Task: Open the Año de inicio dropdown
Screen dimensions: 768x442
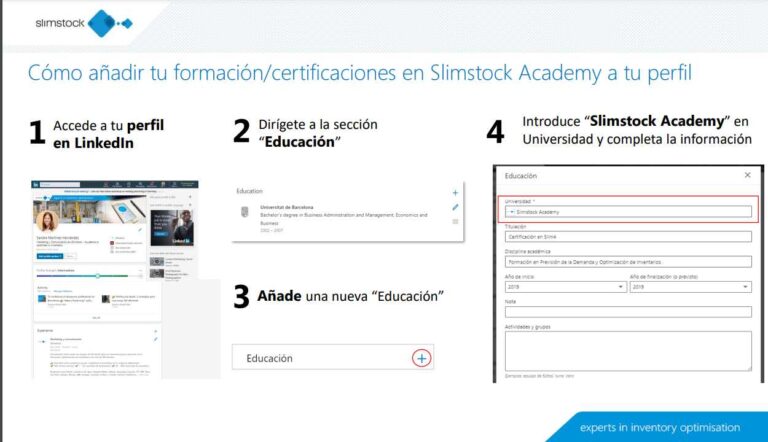Action: click(564, 287)
